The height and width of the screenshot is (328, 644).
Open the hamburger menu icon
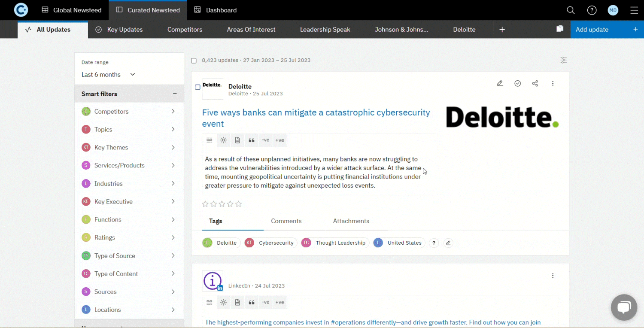[x=634, y=10]
